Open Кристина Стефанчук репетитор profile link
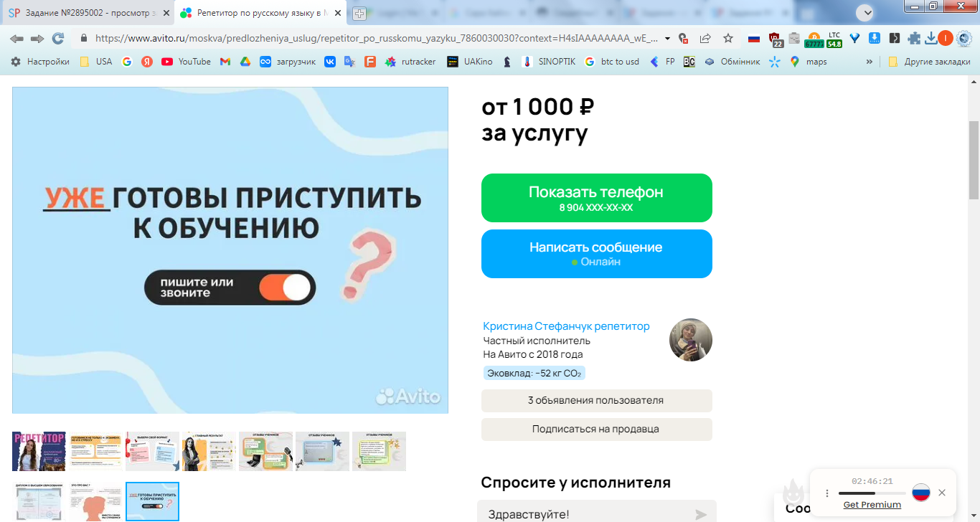The height and width of the screenshot is (522, 980). point(566,326)
